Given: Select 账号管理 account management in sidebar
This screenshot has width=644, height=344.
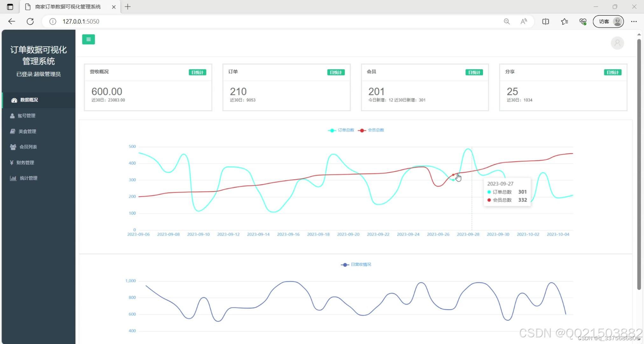Looking at the screenshot, I should tap(26, 116).
